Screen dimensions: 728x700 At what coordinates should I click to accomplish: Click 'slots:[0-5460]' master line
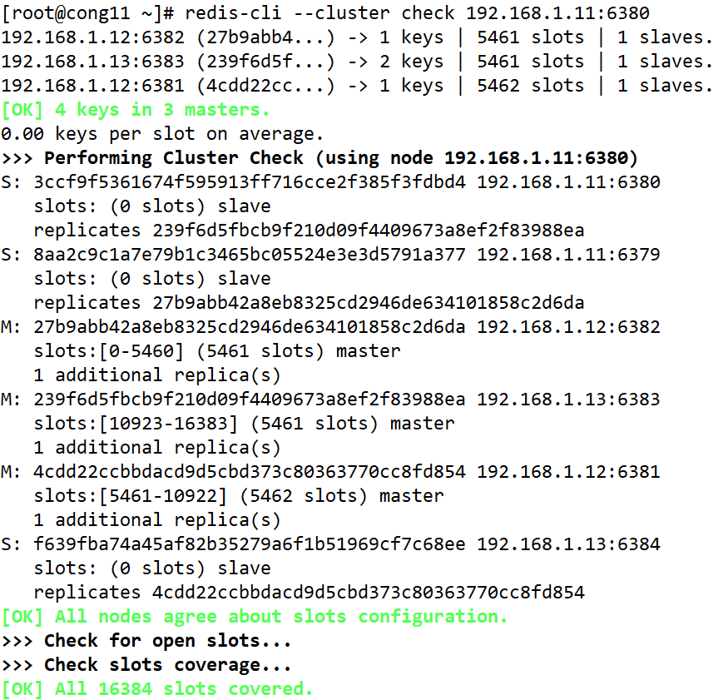pyautogui.click(x=216, y=351)
